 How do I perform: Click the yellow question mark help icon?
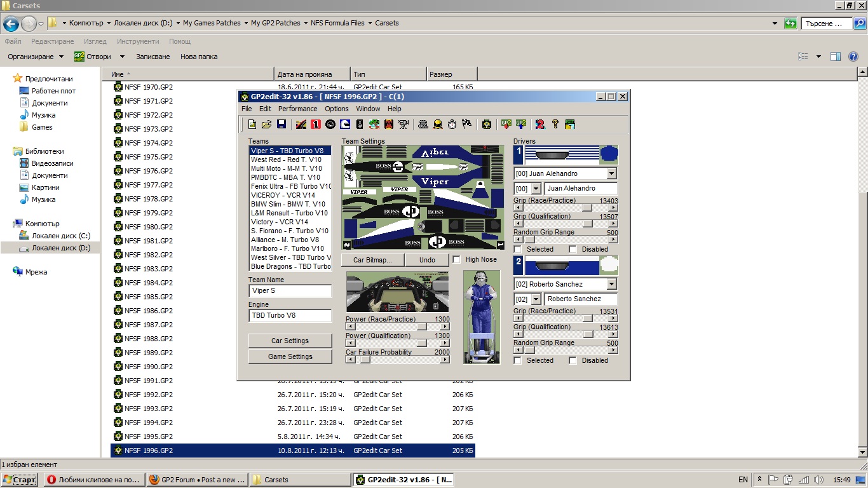click(x=555, y=125)
